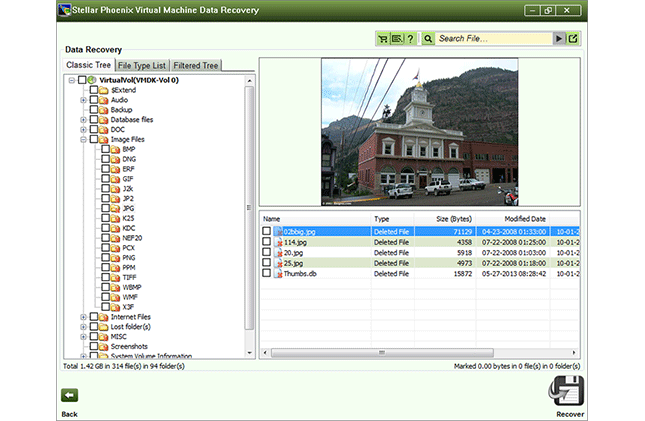Viewport: 645px width, 421px height.
Task: Click the Recover floppy disk icon
Action: click(x=568, y=391)
